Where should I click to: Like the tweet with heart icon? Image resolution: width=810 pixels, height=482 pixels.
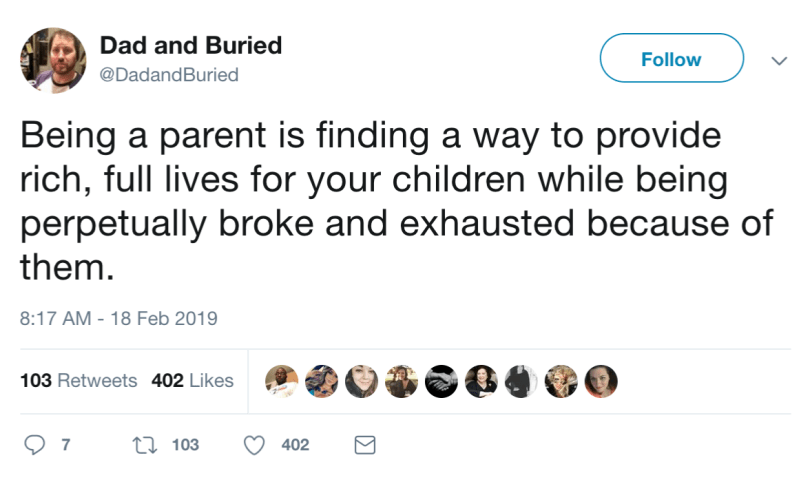click(x=255, y=445)
